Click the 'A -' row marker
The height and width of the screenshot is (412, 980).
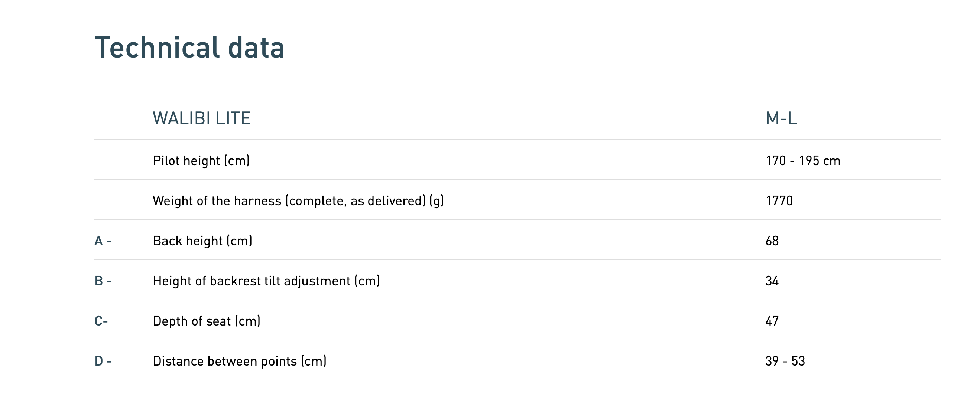[x=103, y=241]
